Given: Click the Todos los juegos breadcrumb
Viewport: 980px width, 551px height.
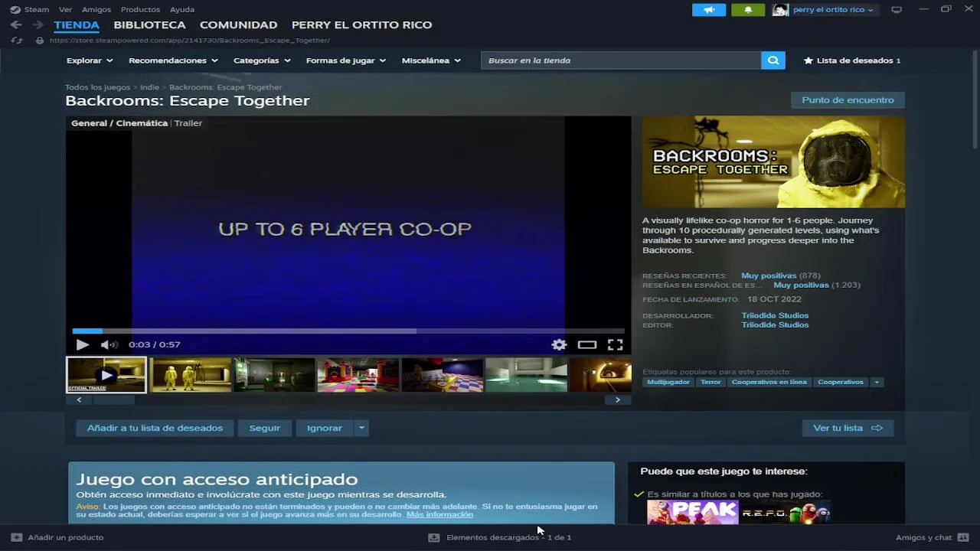Looking at the screenshot, I should tap(97, 87).
